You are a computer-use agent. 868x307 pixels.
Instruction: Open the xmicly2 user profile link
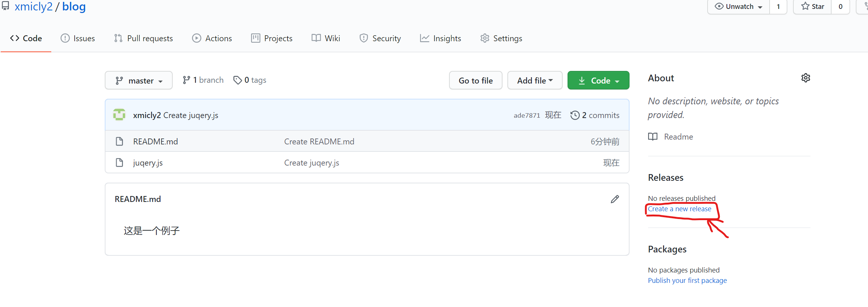pos(33,6)
